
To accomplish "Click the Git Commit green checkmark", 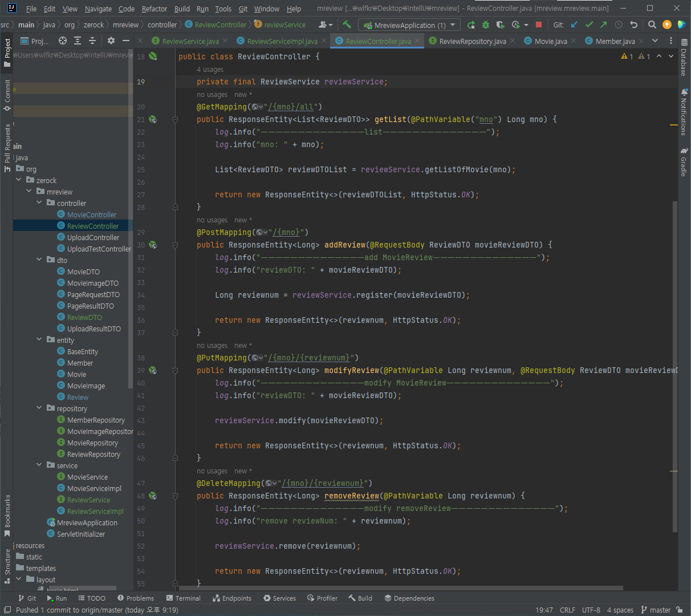I will 589,25.
